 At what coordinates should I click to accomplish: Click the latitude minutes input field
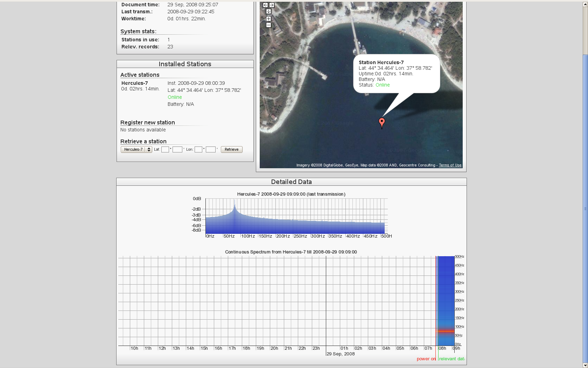177,150
